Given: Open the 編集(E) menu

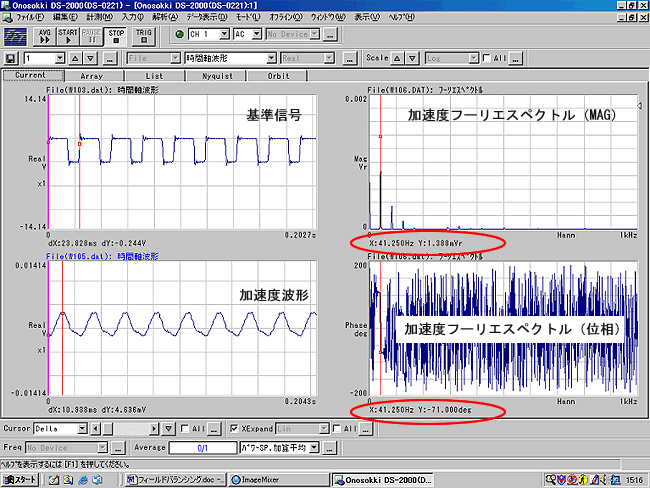Looking at the screenshot, I should click(65, 17).
